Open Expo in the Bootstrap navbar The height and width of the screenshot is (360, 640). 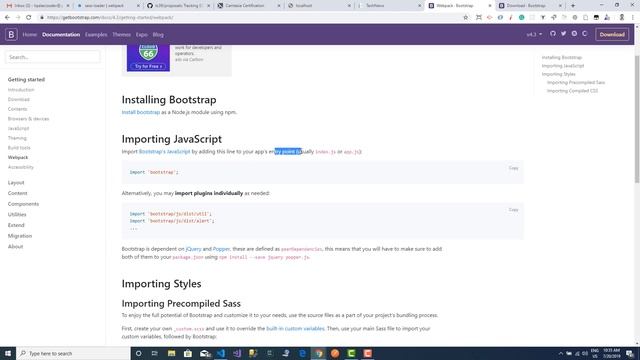point(142,35)
